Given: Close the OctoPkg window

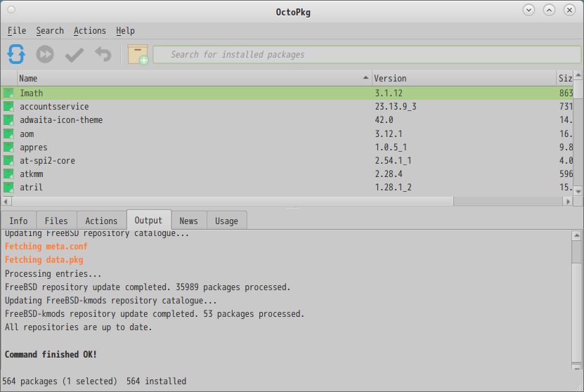Looking at the screenshot, I should (569, 10).
